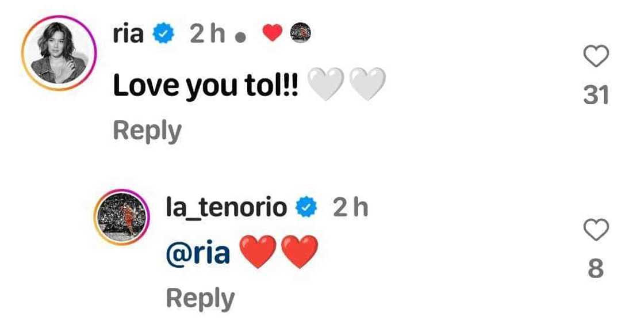Image resolution: width=644 pixels, height=335 pixels.
Task: Click the verified badge beside la_tenorio
Action: point(306,207)
